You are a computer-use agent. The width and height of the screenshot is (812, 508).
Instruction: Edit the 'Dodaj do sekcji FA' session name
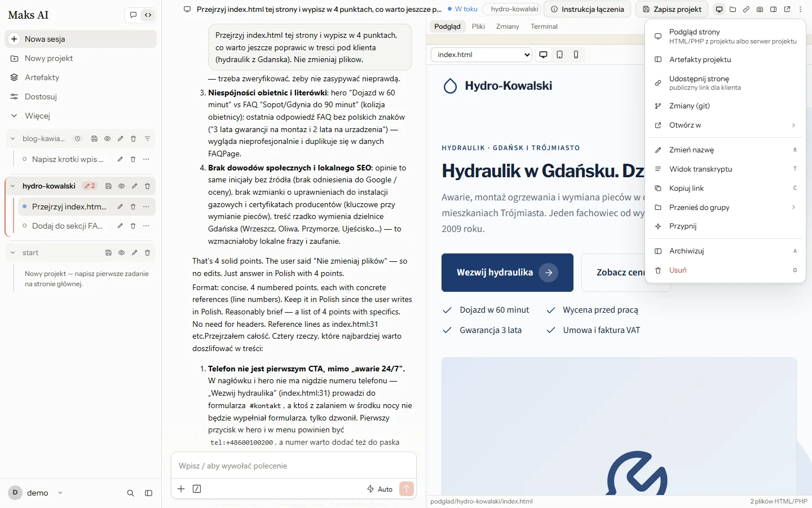point(120,226)
